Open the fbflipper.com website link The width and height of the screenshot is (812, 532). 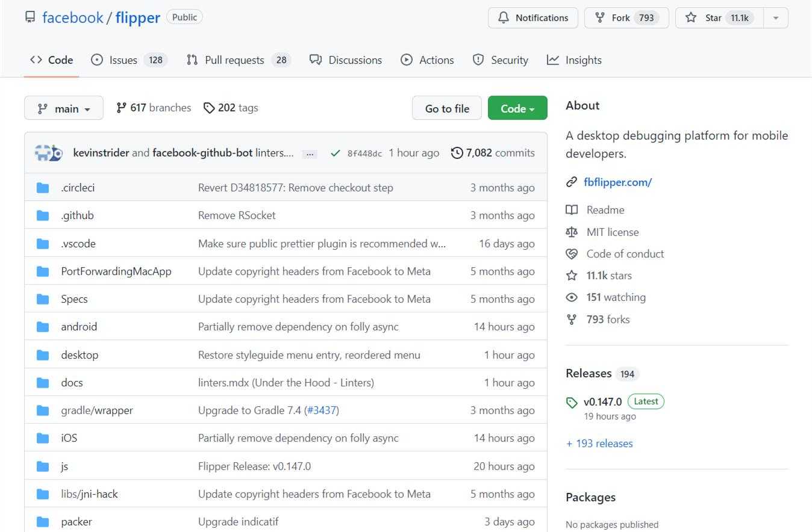pyautogui.click(x=617, y=182)
